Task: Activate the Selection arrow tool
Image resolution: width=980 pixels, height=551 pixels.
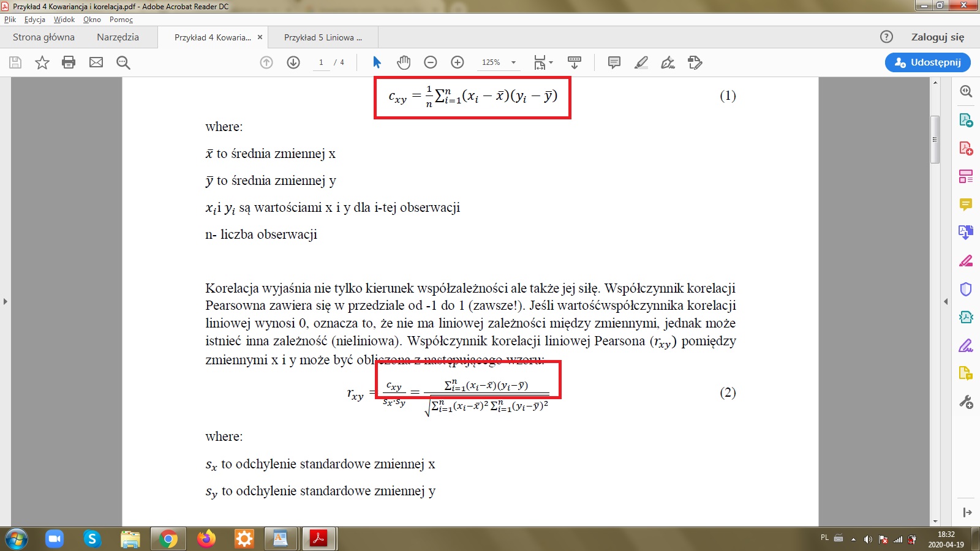Action: [377, 62]
